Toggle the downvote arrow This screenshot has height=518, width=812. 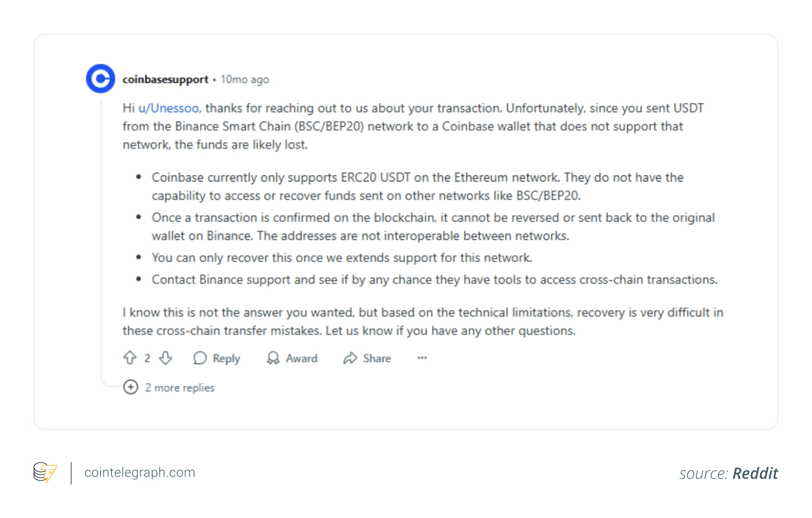point(165,358)
